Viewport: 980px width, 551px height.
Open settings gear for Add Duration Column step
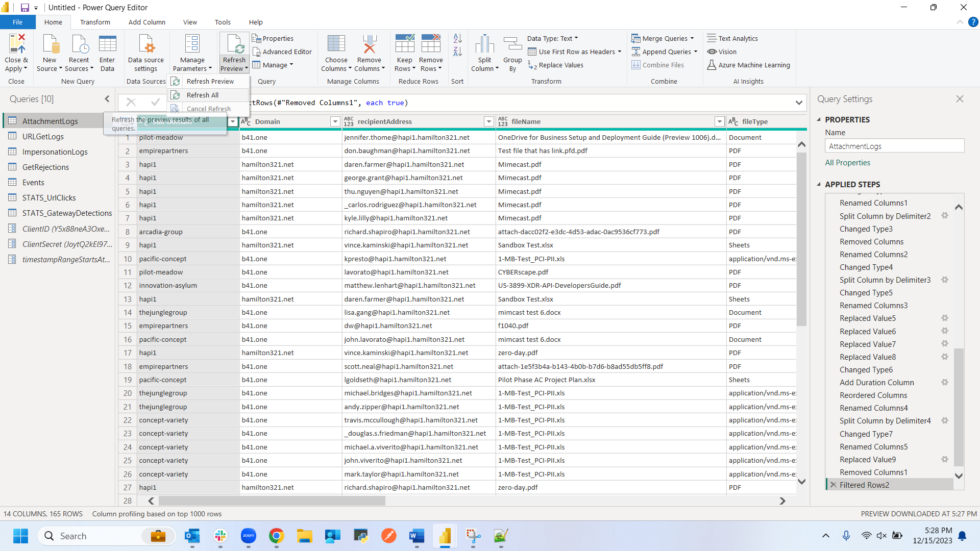[945, 382]
